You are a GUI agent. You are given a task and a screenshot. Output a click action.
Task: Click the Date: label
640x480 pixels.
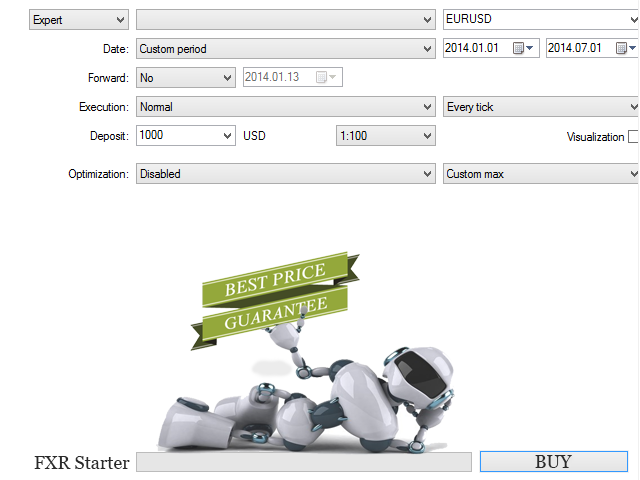[x=116, y=49]
